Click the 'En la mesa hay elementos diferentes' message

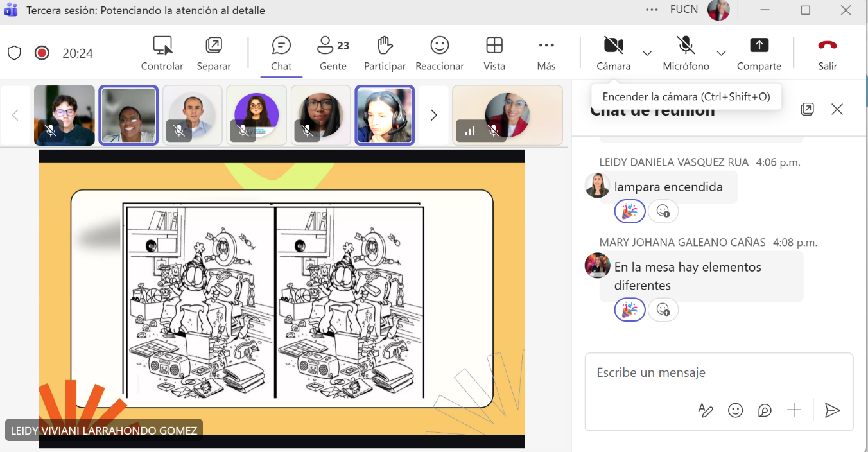tap(701, 276)
